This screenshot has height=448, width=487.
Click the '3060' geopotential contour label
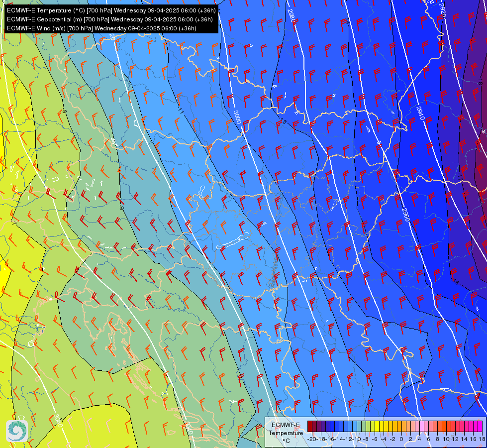tap(58, 420)
